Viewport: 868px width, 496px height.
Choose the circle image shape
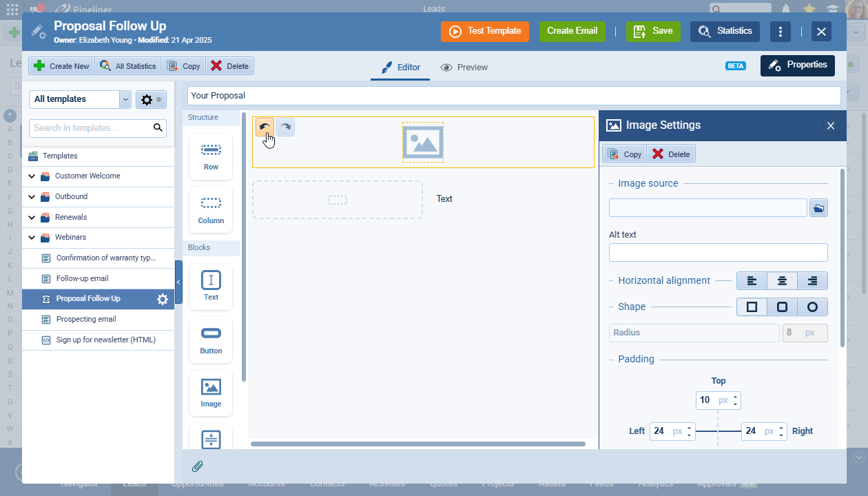coord(812,307)
